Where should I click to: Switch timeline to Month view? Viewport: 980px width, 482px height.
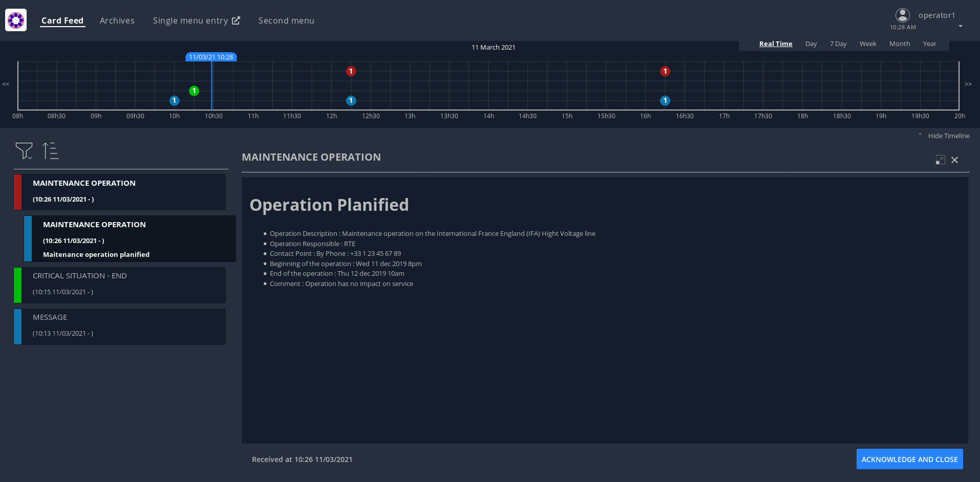(x=899, y=44)
